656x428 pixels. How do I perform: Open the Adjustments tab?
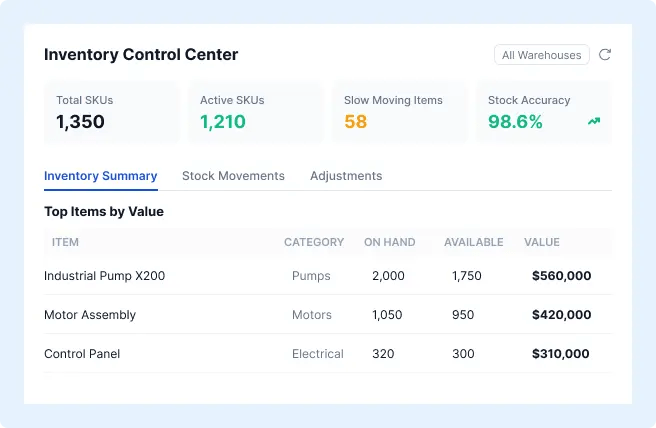click(x=346, y=176)
